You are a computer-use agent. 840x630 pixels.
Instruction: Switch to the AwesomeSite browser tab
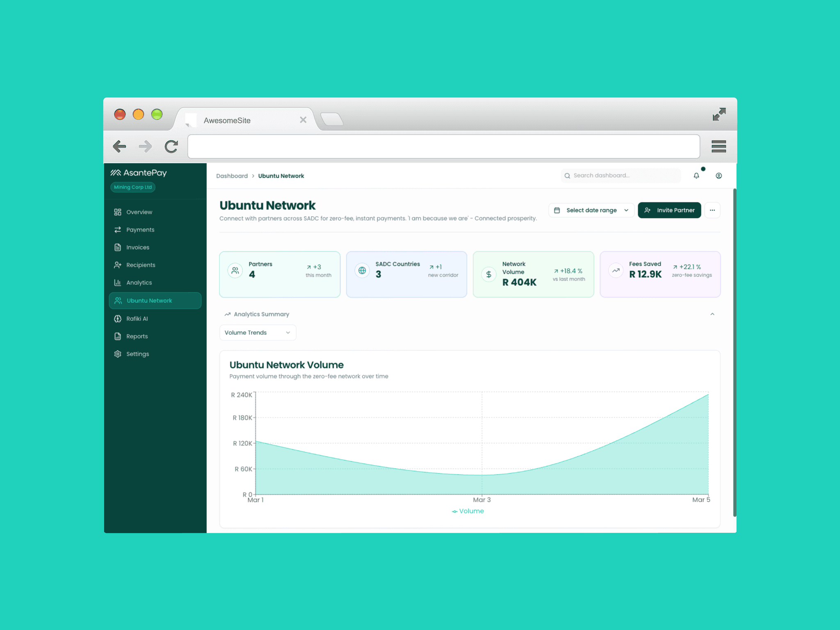(227, 120)
